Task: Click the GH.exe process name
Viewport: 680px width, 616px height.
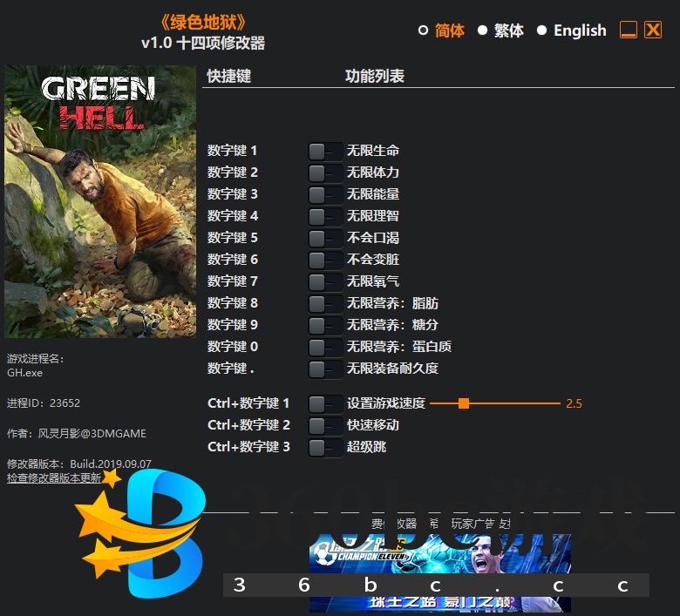Action: tap(24, 373)
